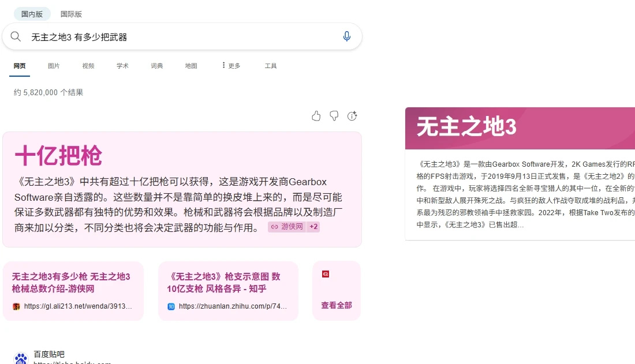Viewport: 635px width, 364px height.
Task: Click the red source icon above 查看全部
Action: pyautogui.click(x=326, y=274)
